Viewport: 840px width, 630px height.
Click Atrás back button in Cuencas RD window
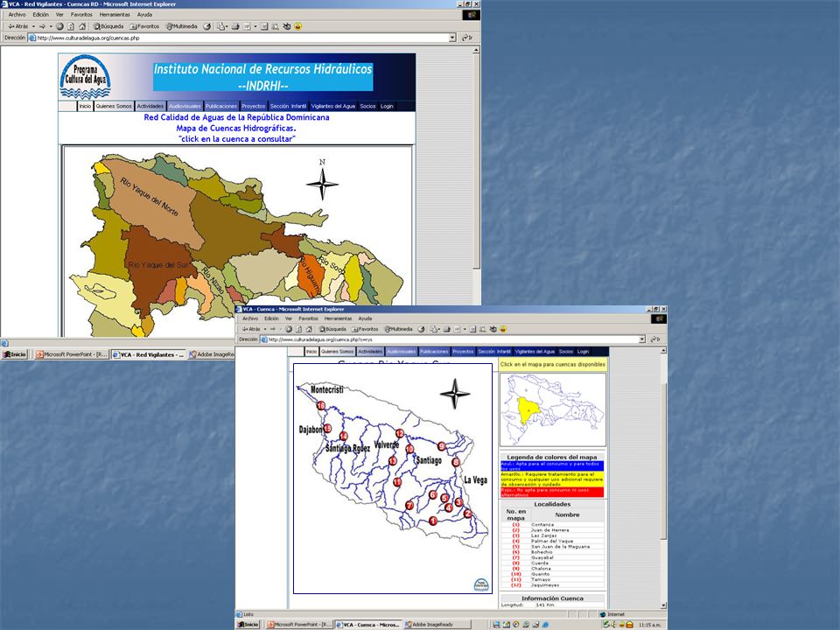pyautogui.click(x=18, y=26)
